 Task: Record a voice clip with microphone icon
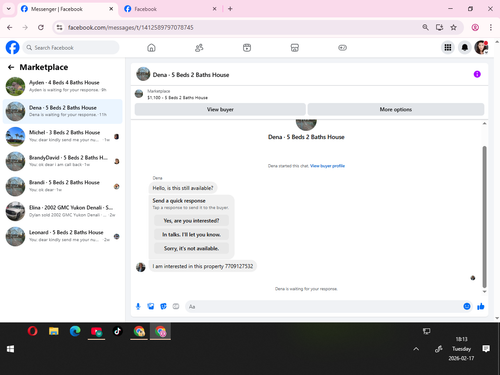click(x=138, y=307)
